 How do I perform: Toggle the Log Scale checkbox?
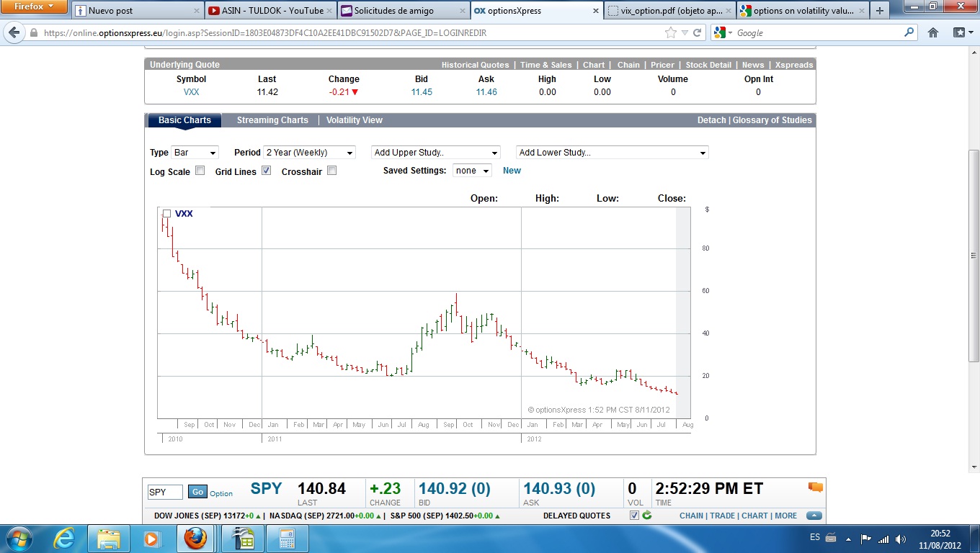click(200, 171)
